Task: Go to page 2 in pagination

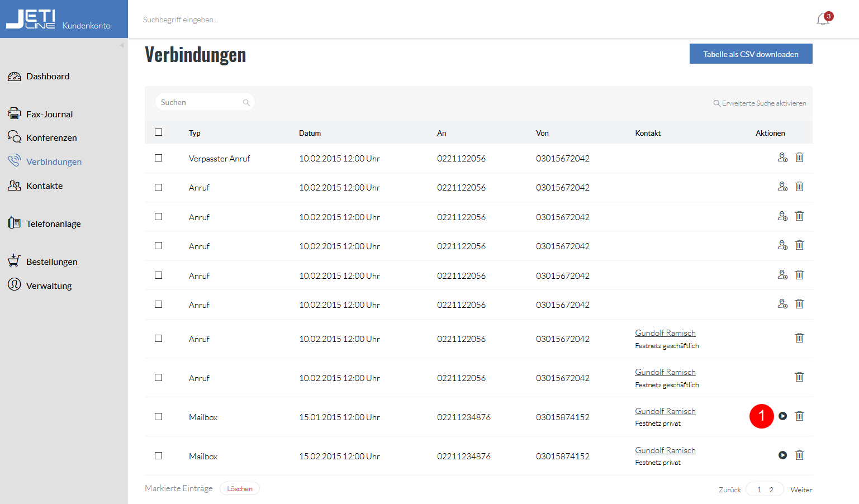Action: [x=771, y=490]
